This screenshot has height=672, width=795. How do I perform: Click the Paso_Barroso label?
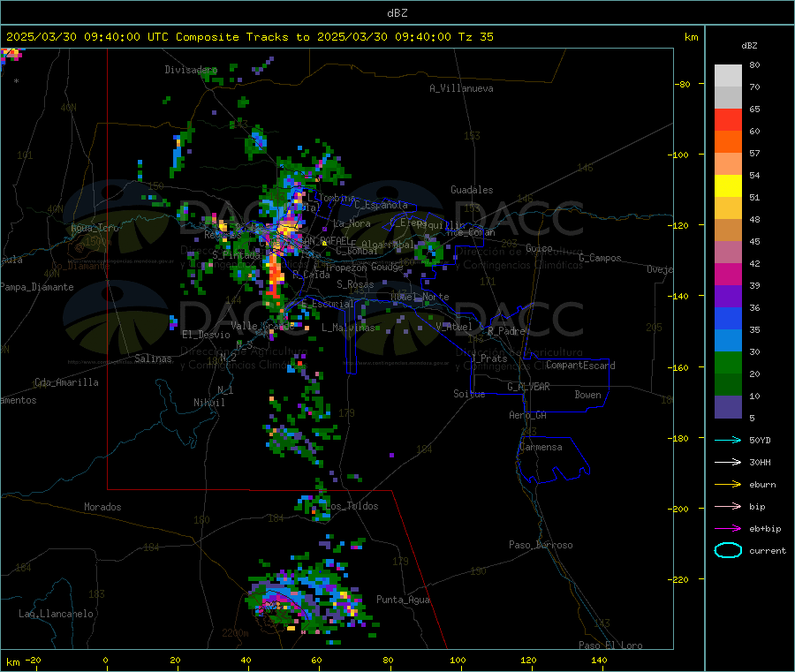click(x=541, y=545)
